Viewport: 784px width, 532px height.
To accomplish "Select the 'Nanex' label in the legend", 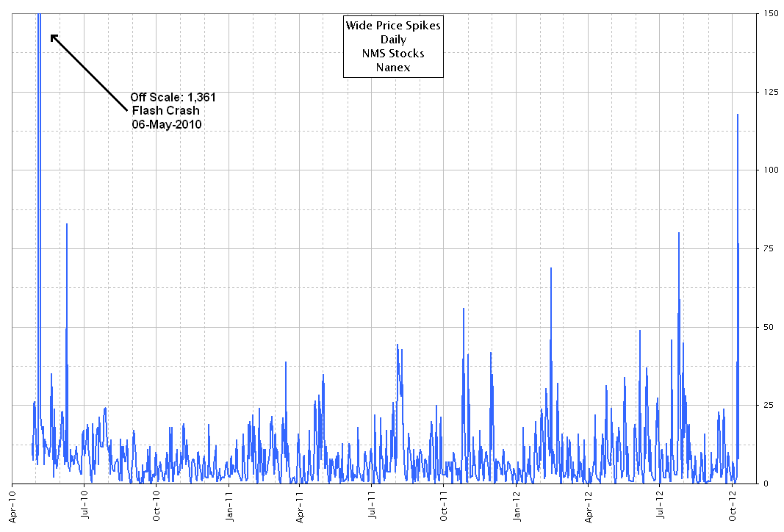I will coord(393,68).
